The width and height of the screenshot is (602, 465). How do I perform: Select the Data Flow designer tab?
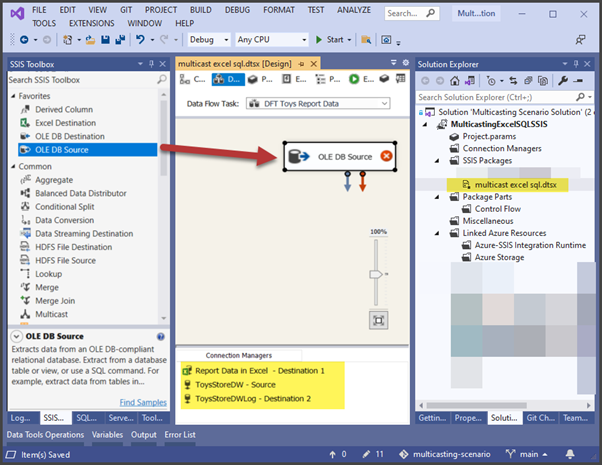coord(228,79)
